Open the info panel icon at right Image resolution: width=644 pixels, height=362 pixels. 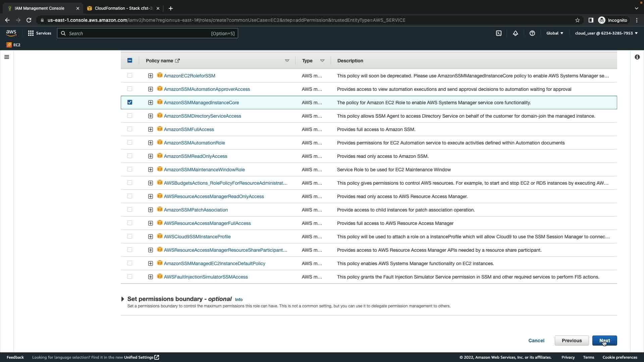point(637,57)
